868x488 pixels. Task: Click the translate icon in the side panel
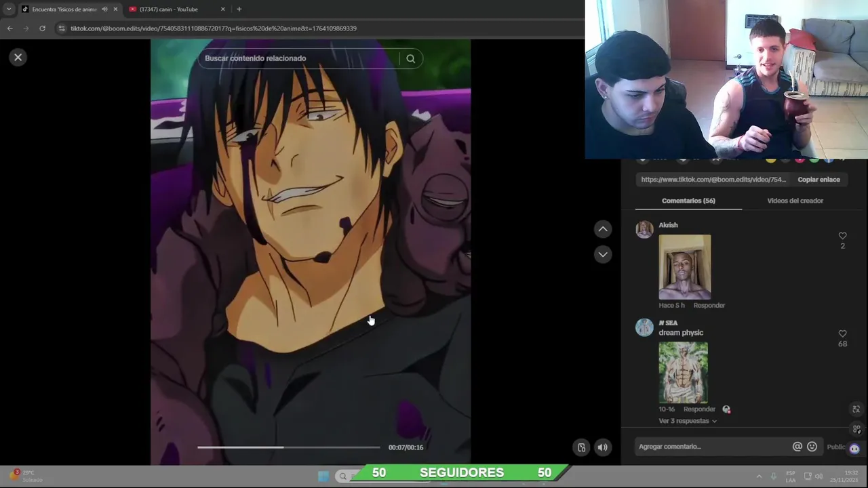point(856,409)
